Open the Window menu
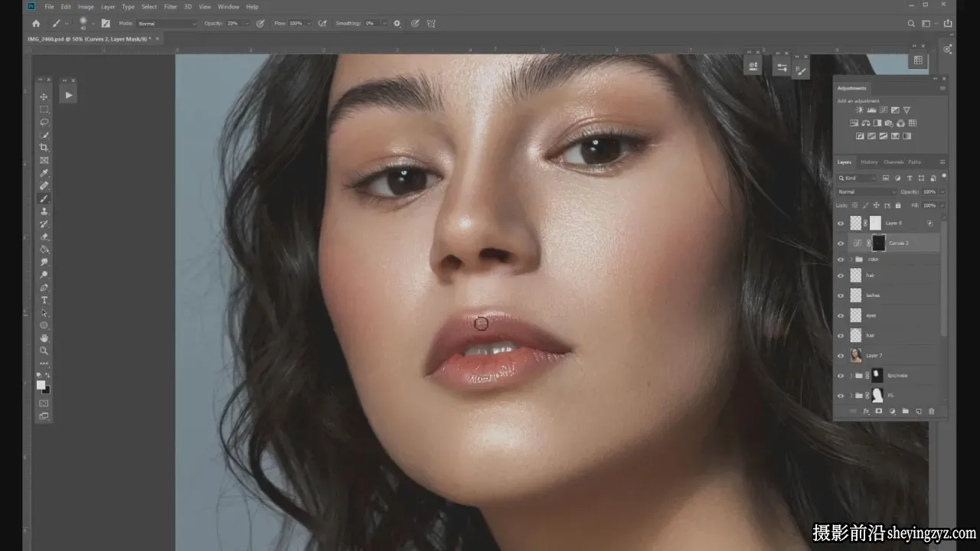980x551 pixels. pyautogui.click(x=228, y=7)
